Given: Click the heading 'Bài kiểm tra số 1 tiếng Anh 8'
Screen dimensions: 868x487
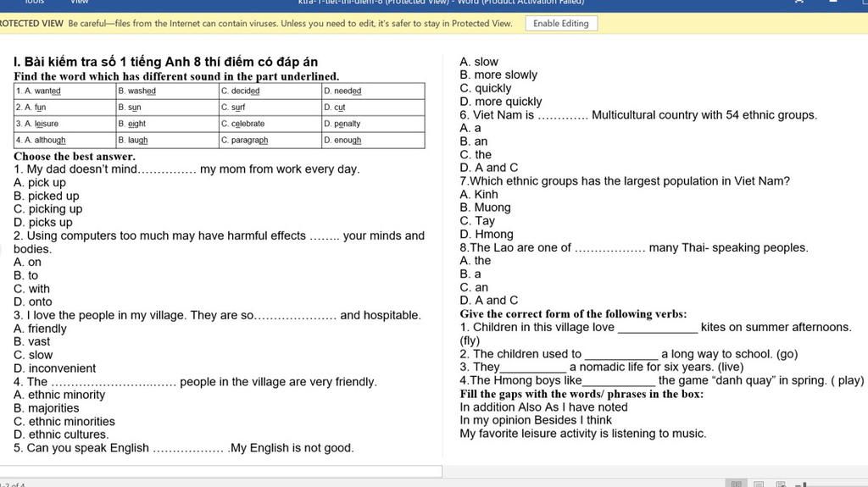Looking at the screenshot, I should point(165,62).
